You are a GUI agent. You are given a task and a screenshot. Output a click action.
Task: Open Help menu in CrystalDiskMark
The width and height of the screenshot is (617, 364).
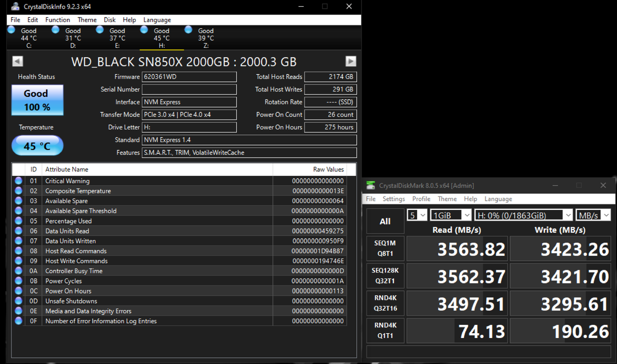(x=470, y=199)
